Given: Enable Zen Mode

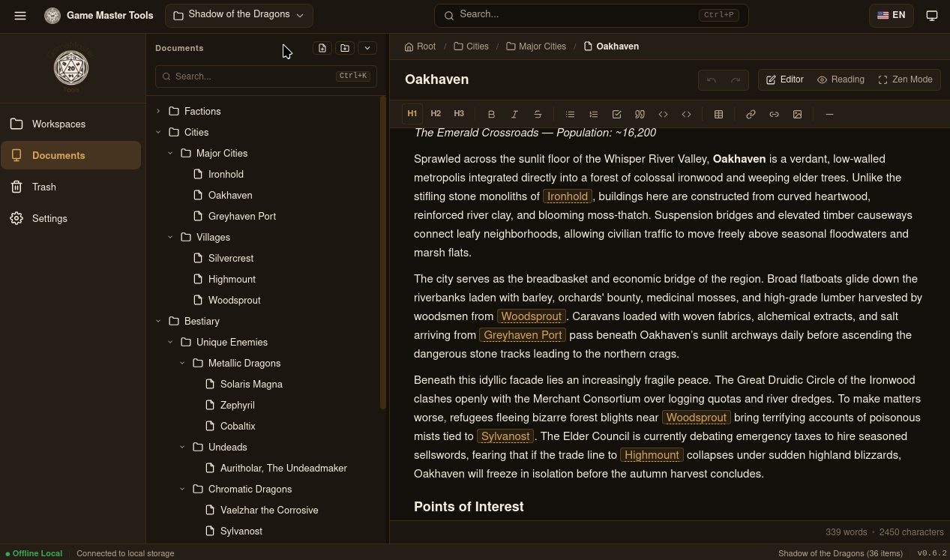Looking at the screenshot, I should click(905, 79).
